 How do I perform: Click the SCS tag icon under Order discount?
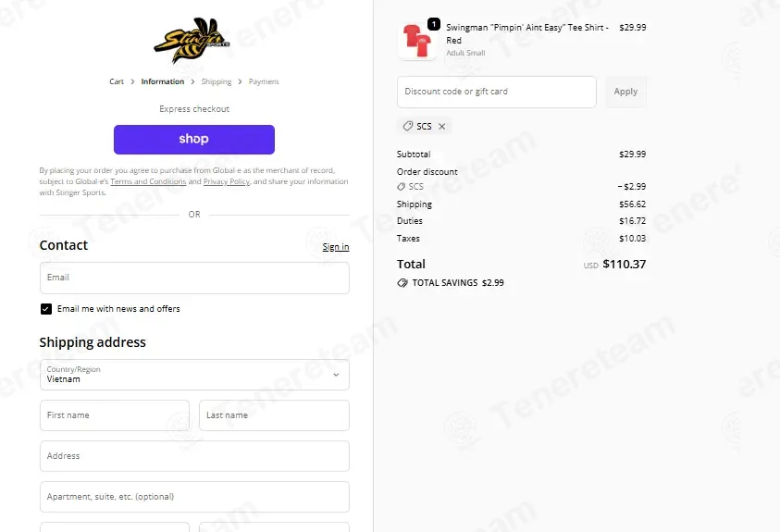(x=401, y=187)
